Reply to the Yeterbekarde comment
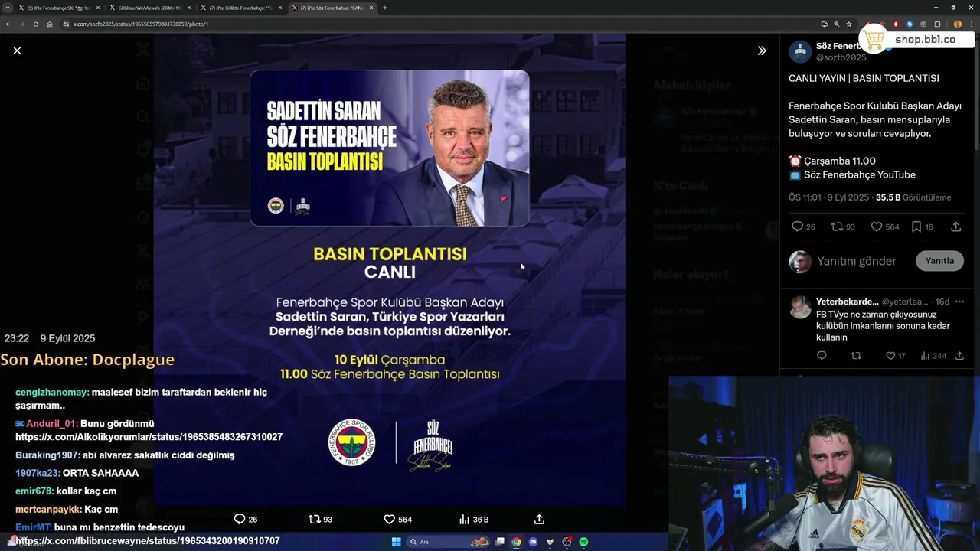Screen dimensions: 980x551 click(822, 356)
